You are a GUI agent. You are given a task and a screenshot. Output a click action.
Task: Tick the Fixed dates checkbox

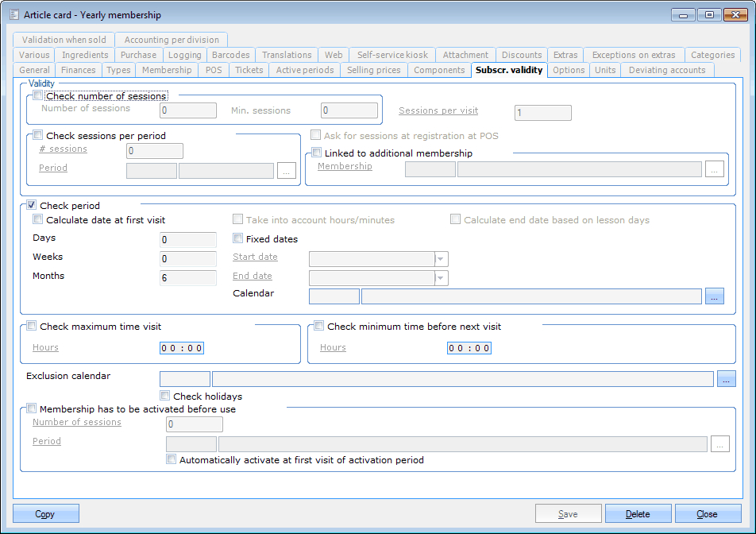click(x=238, y=238)
